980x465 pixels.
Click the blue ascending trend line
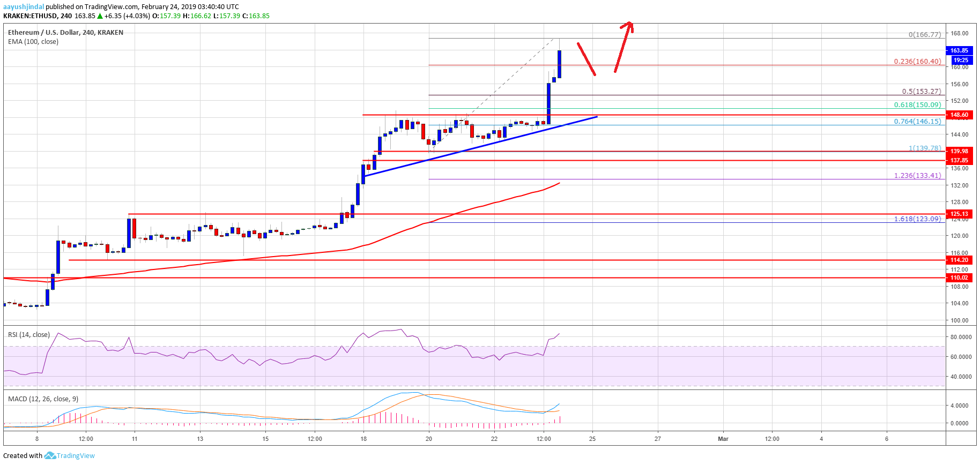pos(480,146)
